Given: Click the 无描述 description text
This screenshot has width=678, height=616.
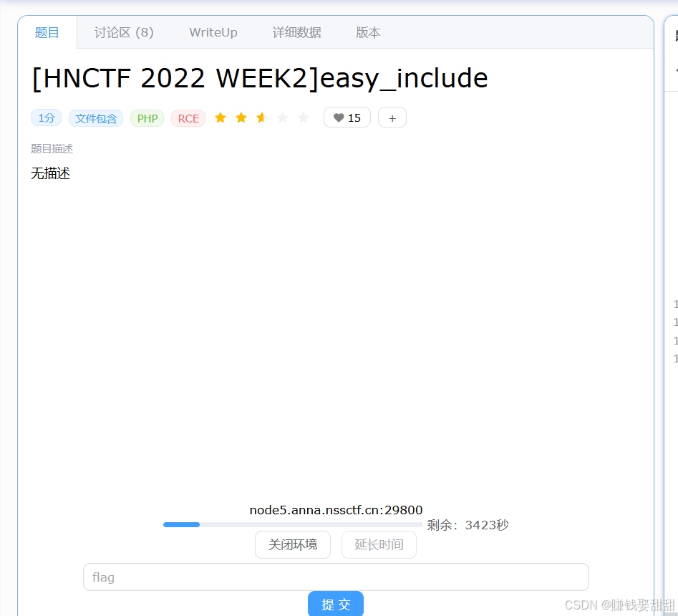Looking at the screenshot, I should pyautogui.click(x=51, y=173).
